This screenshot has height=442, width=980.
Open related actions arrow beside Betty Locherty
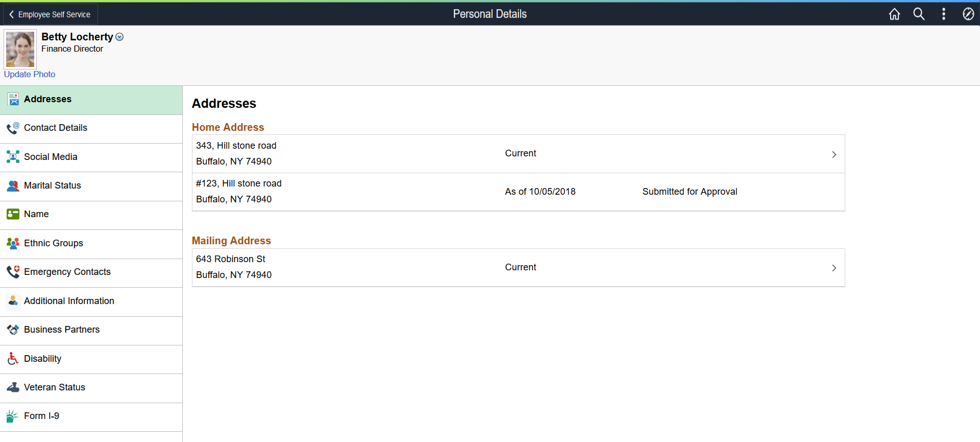pyautogui.click(x=119, y=37)
